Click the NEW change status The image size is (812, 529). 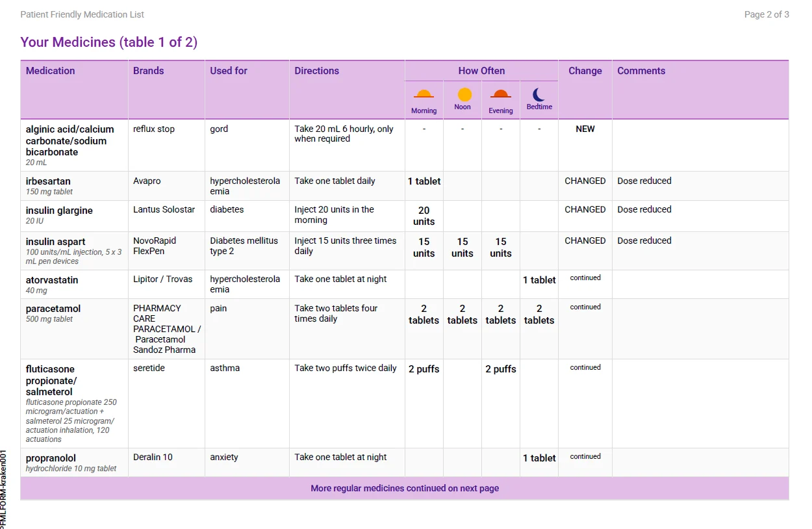(x=585, y=129)
